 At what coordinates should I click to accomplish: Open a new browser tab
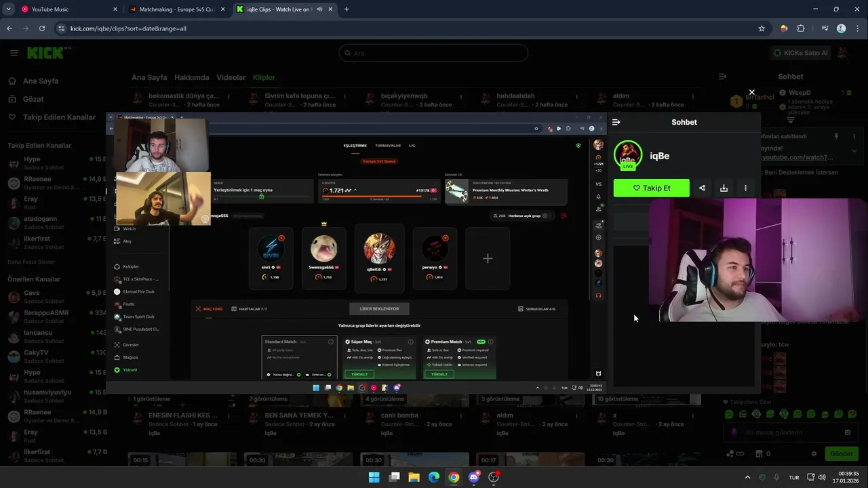point(347,9)
